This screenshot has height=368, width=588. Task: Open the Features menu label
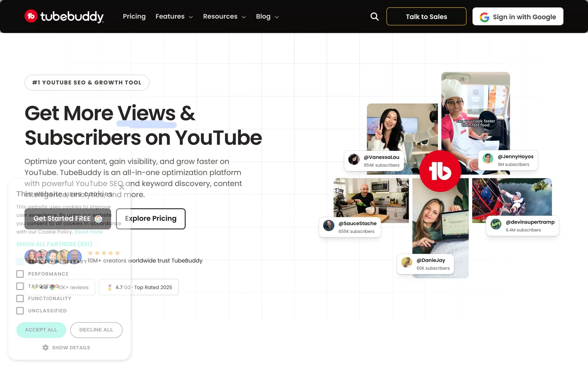coord(170,16)
